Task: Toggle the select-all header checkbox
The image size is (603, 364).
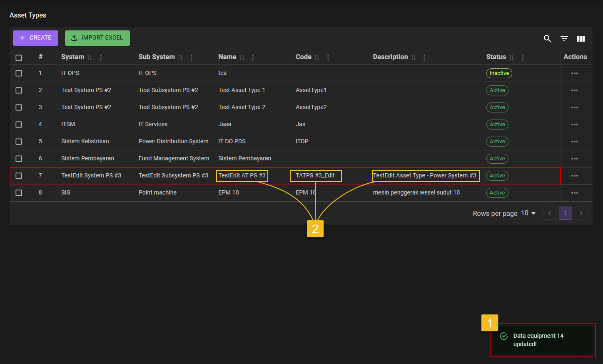Action: click(19, 58)
